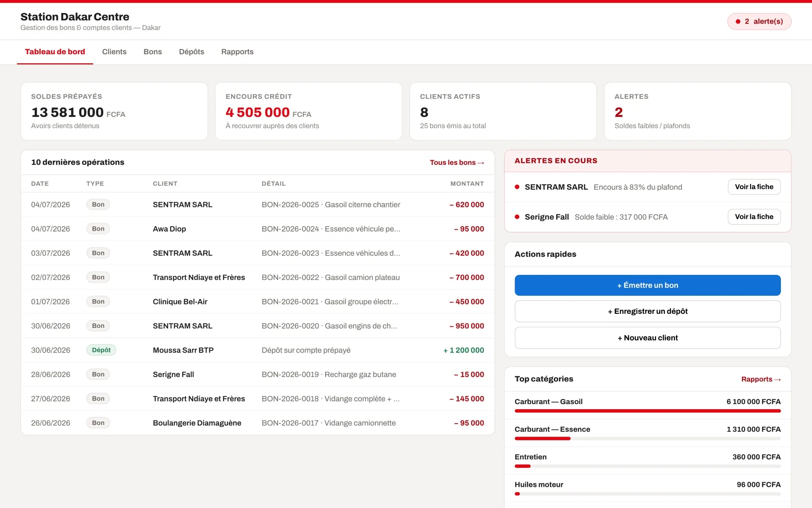
Task: Click the Huiles moteur progress bar
Action: click(647, 494)
